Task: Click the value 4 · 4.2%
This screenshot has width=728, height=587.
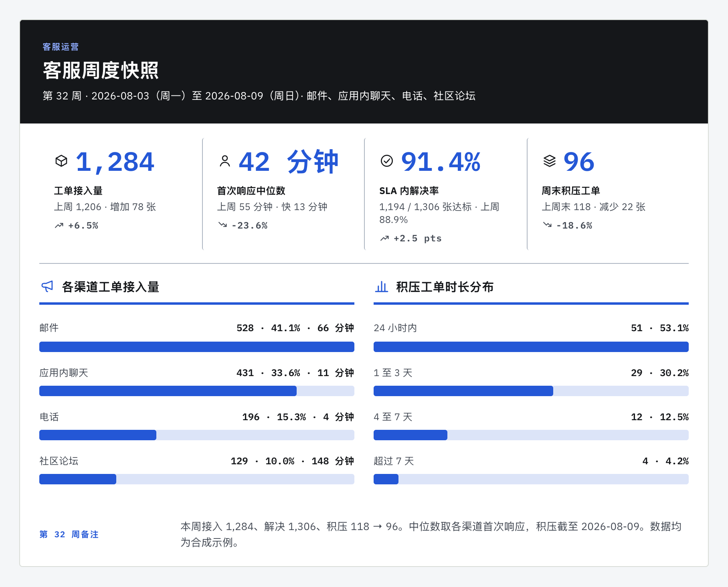Action: click(665, 461)
